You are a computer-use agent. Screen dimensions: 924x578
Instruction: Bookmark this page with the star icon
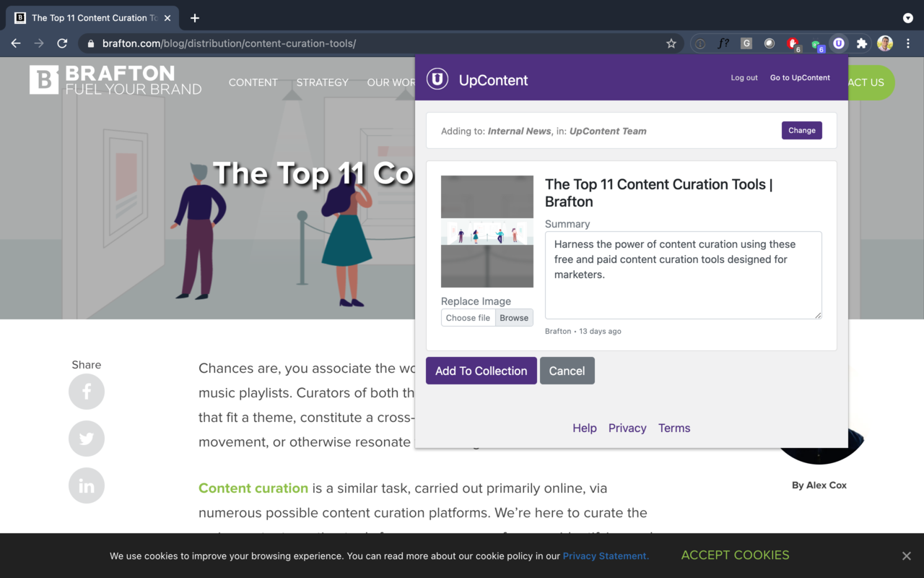[x=671, y=43]
